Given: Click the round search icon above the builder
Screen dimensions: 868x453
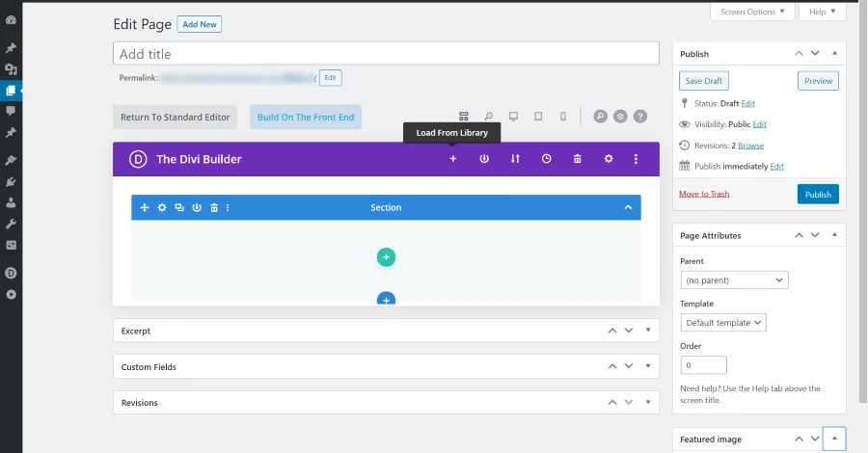Looking at the screenshot, I should (600, 117).
